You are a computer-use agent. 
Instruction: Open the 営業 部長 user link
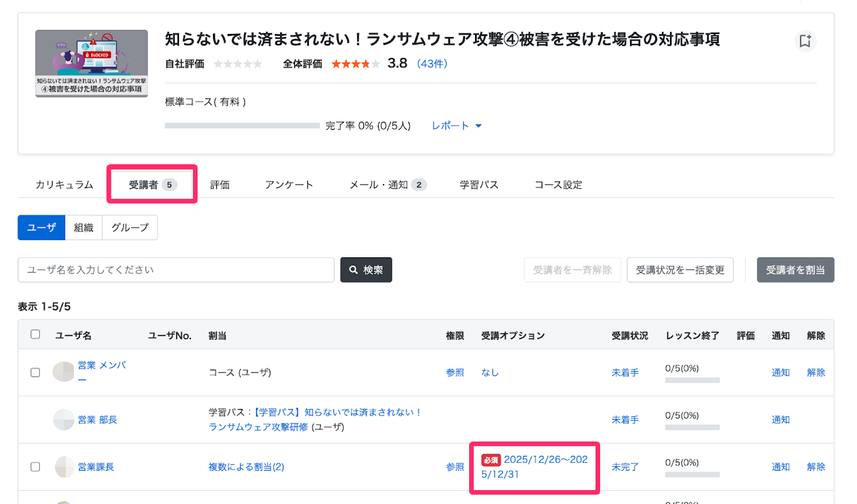(97, 420)
